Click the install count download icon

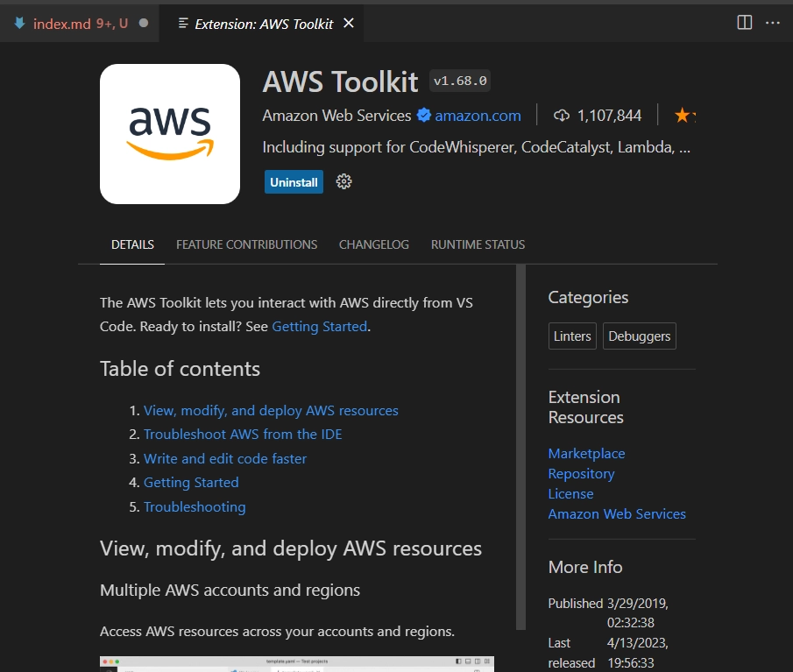click(x=562, y=116)
